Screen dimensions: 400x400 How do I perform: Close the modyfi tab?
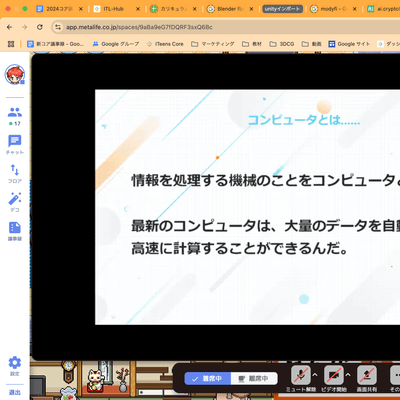click(x=354, y=9)
